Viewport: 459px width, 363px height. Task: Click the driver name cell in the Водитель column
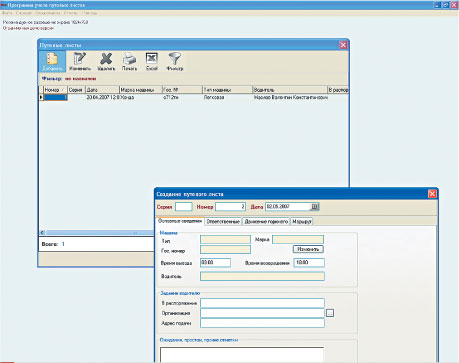290,97
